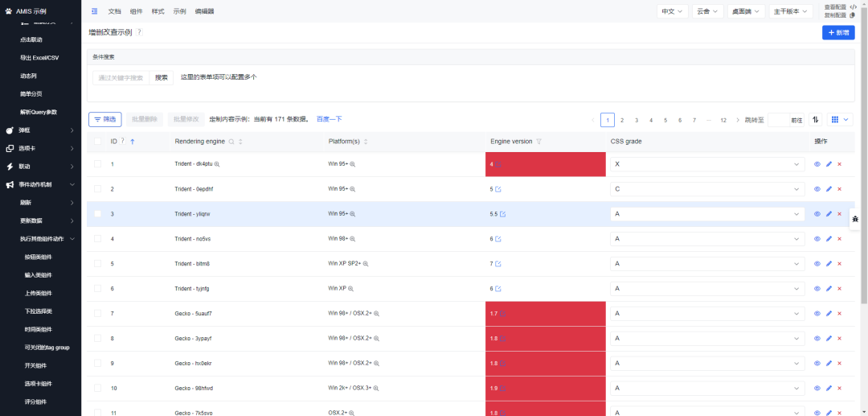Viewport: 868px width, 416px height.
Task: Select the row checkbox for ID 5
Action: [x=98, y=264]
